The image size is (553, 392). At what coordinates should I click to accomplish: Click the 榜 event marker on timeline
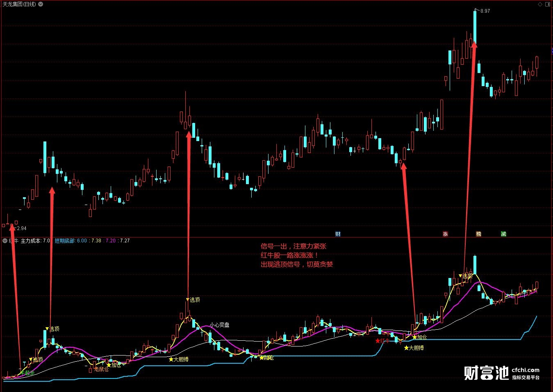point(478,234)
